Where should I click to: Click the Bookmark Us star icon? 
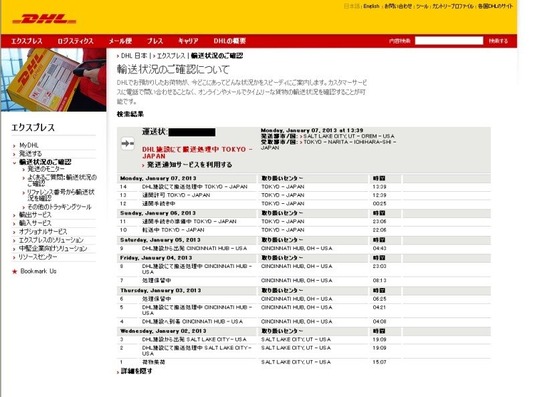pos(14,271)
